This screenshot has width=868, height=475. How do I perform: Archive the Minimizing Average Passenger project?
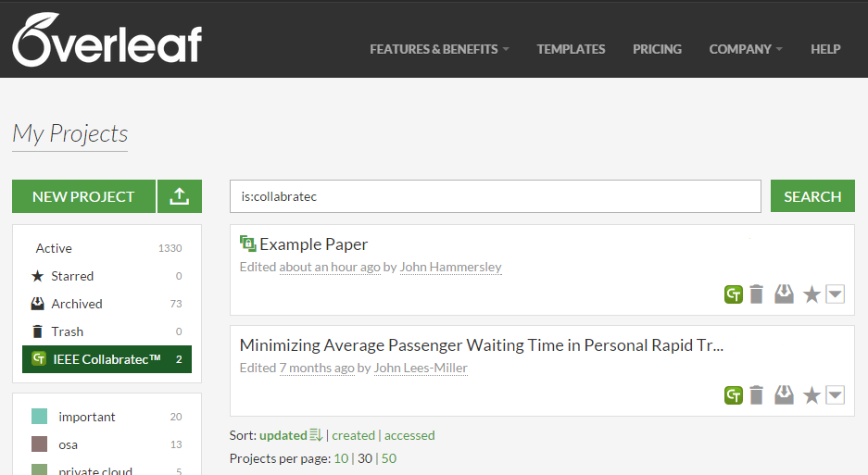(784, 395)
